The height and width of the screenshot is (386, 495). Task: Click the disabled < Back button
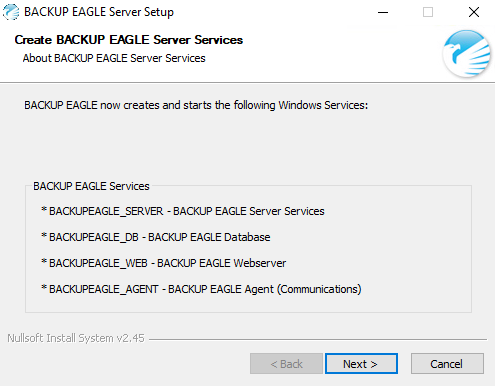286,364
